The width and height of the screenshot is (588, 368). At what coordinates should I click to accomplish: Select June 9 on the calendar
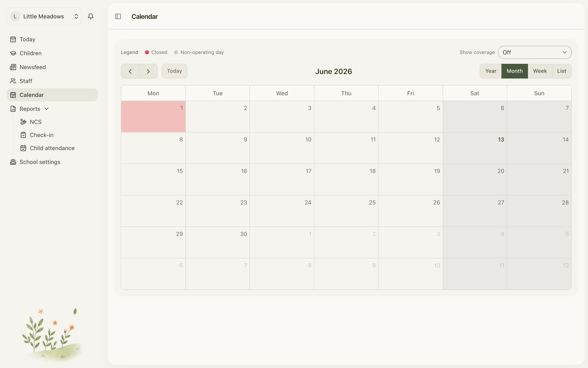(218, 148)
